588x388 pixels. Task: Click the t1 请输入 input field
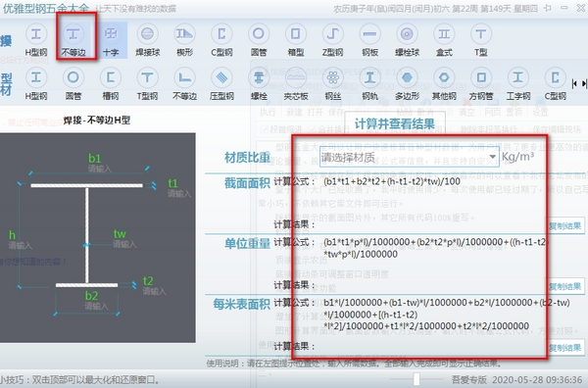(179, 194)
